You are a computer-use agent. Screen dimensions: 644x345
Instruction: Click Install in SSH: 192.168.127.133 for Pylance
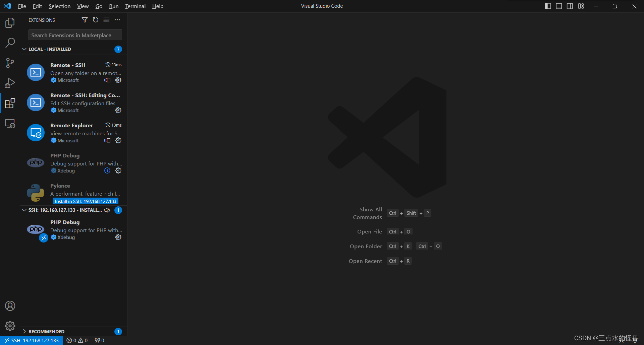[86, 201]
